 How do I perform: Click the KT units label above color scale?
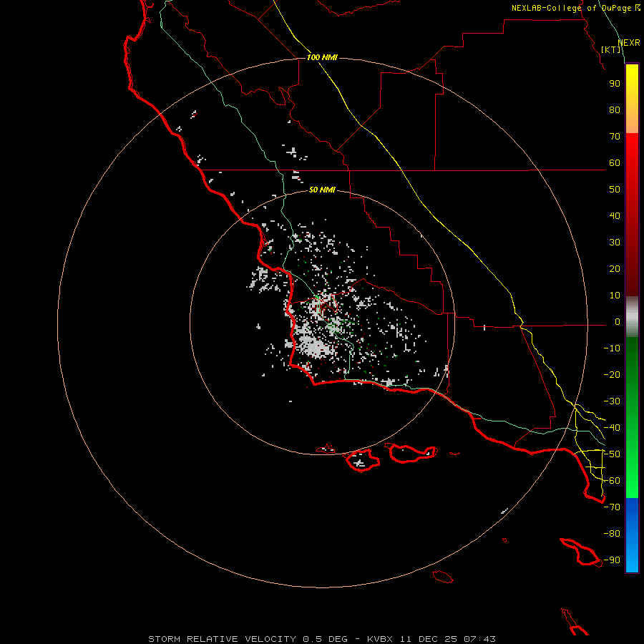click(611, 49)
